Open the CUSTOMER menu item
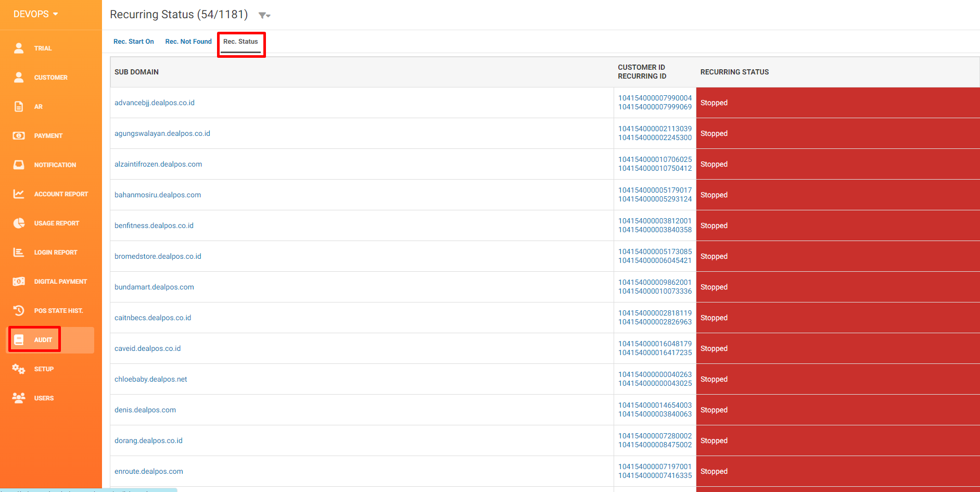The height and width of the screenshot is (492, 980). (51, 78)
